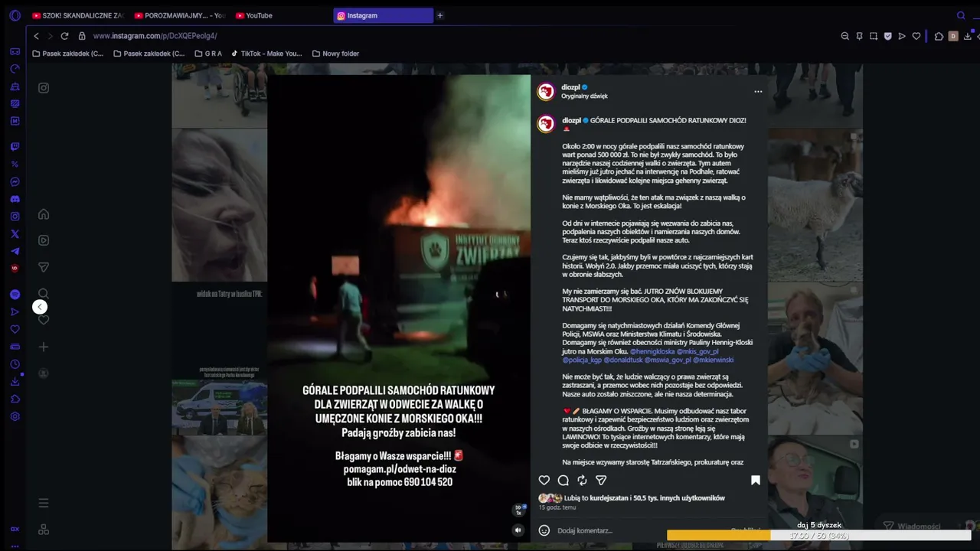Open diozpl profile from post header username
This screenshot has width=980, height=551.
(x=570, y=87)
